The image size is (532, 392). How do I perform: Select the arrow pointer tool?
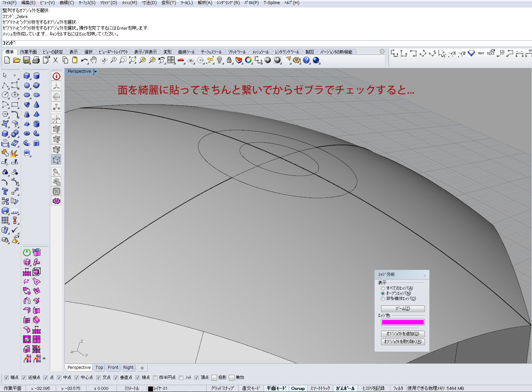(x=5, y=76)
